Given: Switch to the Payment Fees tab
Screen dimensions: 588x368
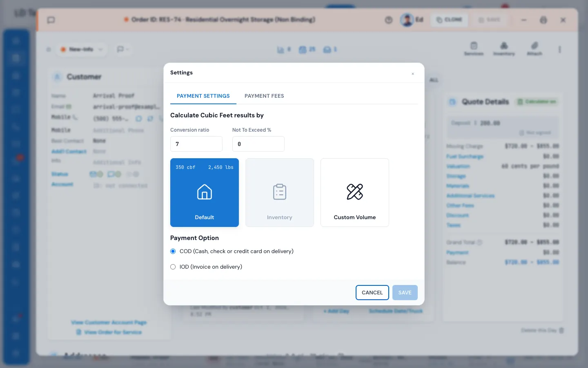Looking at the screenshot, I should click(x=264, y=96).
